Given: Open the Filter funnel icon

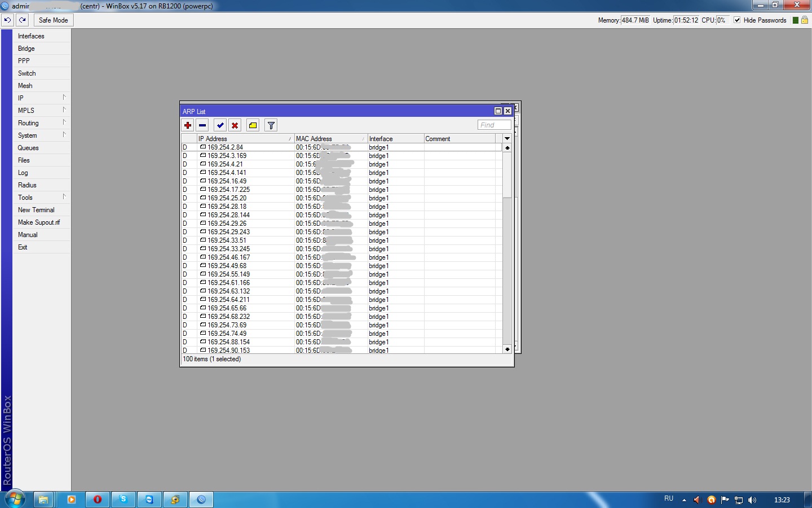Looking at the screenshot, I should 271,125.
